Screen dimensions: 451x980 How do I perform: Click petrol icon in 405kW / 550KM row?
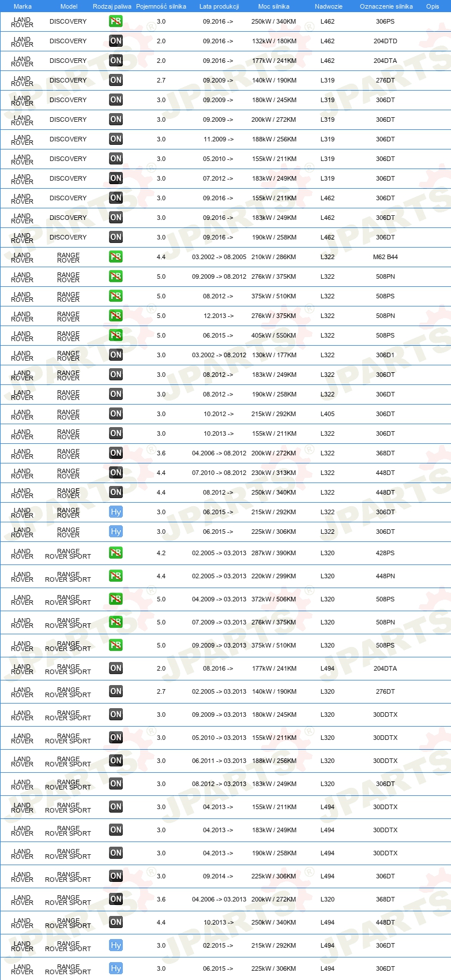(x=116, y=335)
